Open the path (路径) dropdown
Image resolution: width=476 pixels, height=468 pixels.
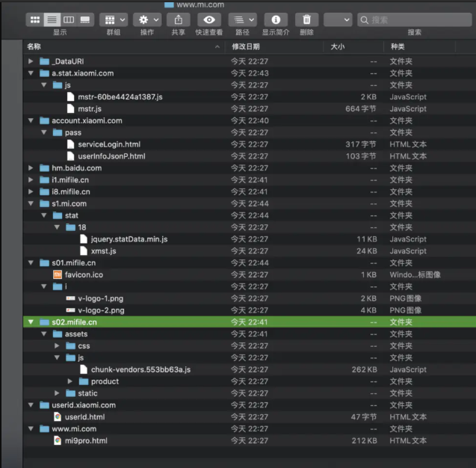(x=243, y=19)
